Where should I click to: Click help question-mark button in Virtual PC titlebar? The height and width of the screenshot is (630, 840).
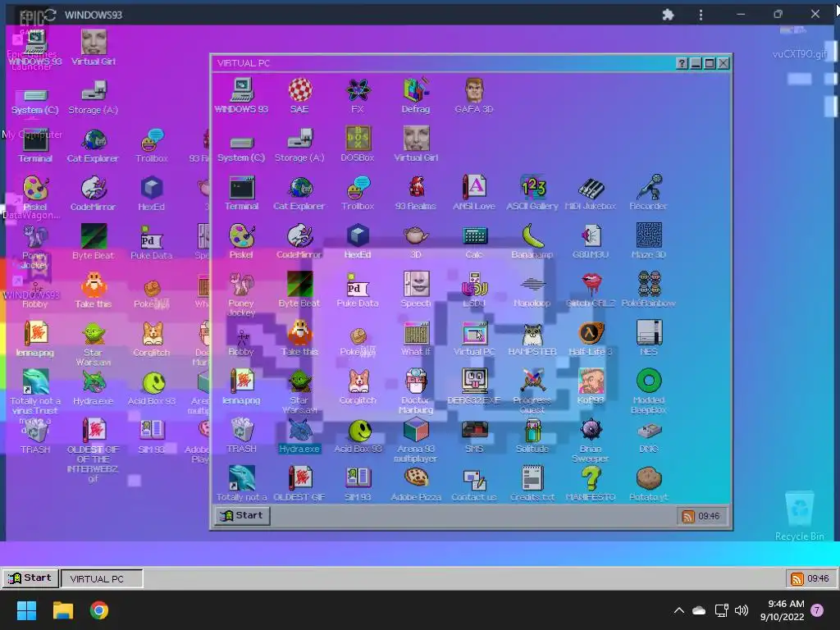click(x=682, y=63)
